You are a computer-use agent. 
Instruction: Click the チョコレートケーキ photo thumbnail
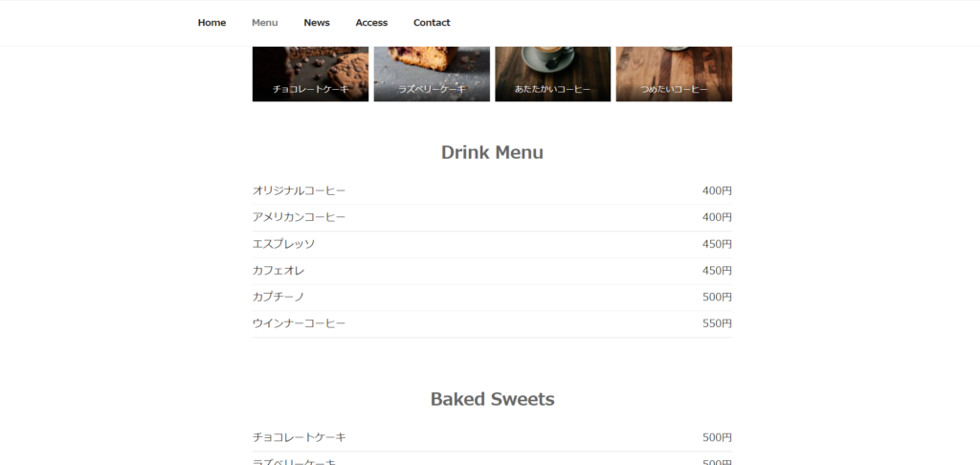click(310, 74)
